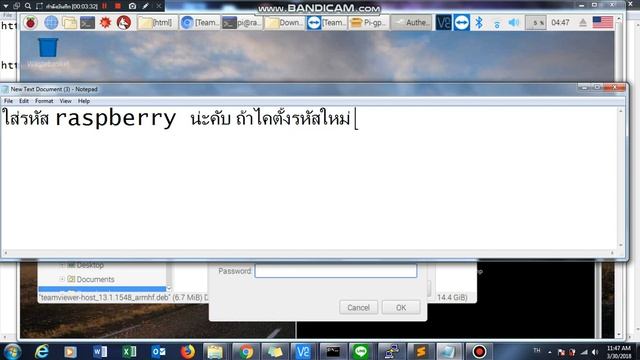
Task: Launch Internet Explorer from the taskbar
Action: click(41, 351)
